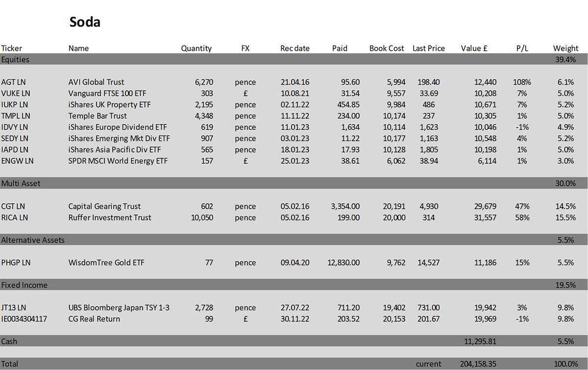
Task: Click the Value £ column header
Action: (474, 48)
